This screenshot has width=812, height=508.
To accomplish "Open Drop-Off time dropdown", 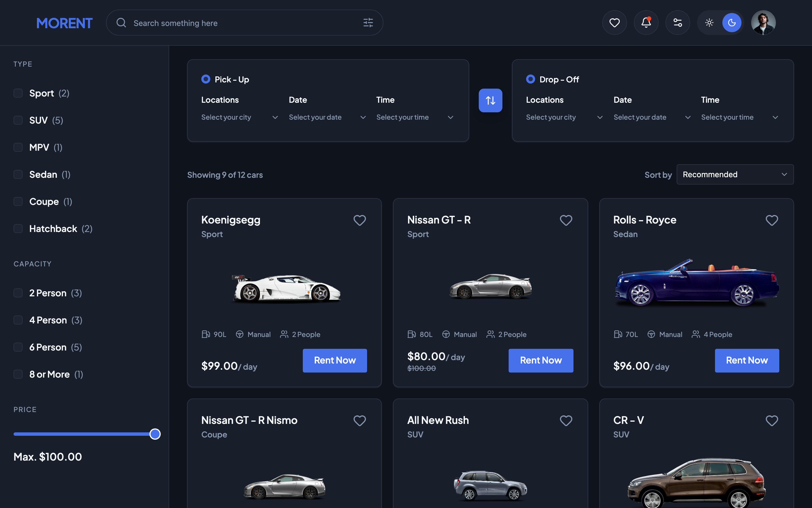I will click(x=740, y=117).
